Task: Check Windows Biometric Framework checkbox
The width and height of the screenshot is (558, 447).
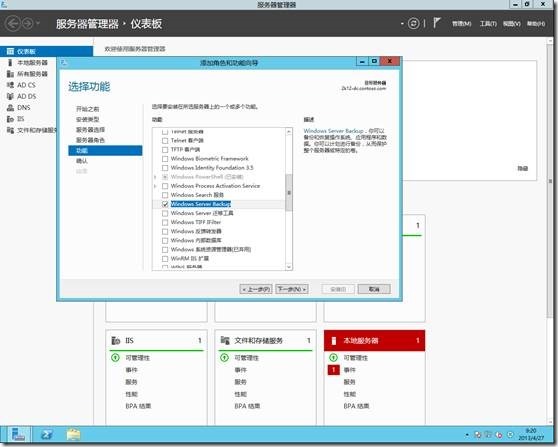Action: (x=165, y=159)
